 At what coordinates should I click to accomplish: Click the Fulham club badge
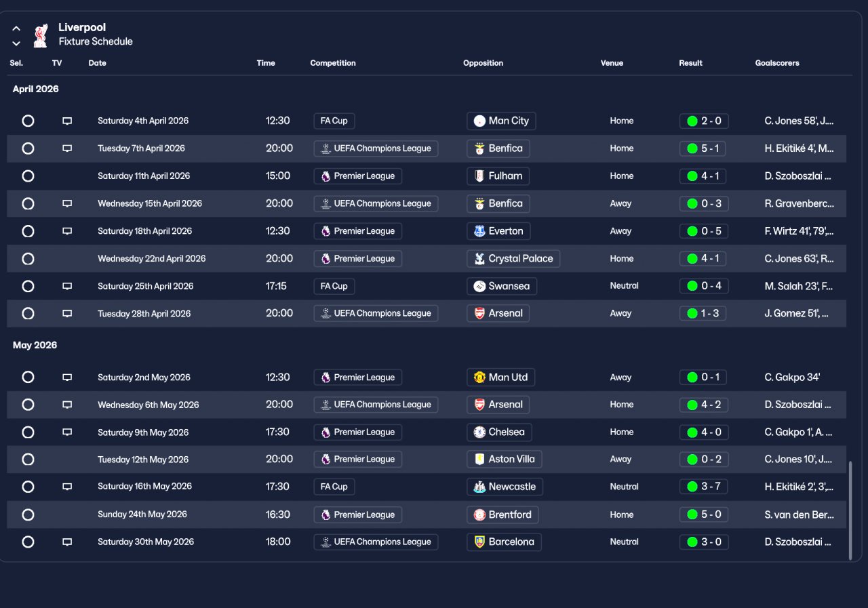tap(479, 176)
